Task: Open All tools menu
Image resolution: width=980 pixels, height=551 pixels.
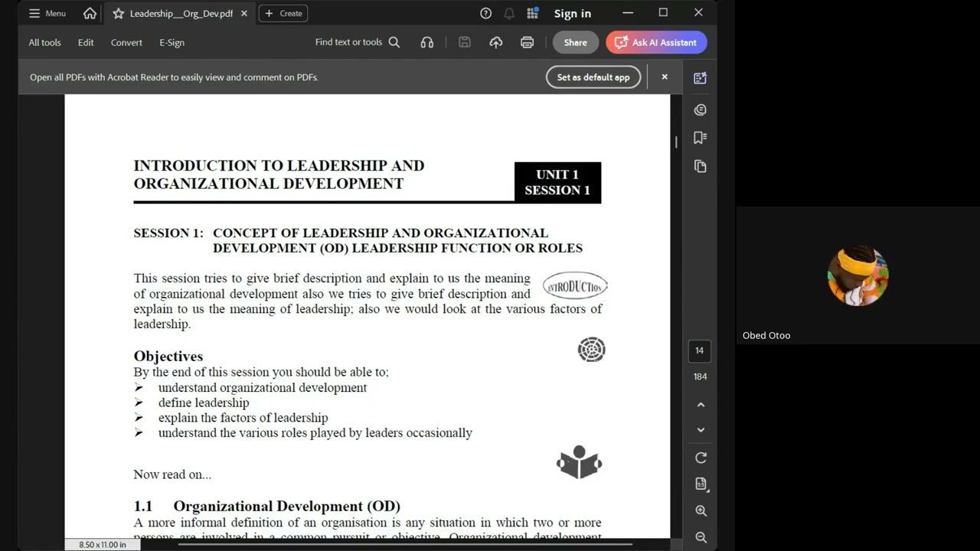Action: pos(44,42)
